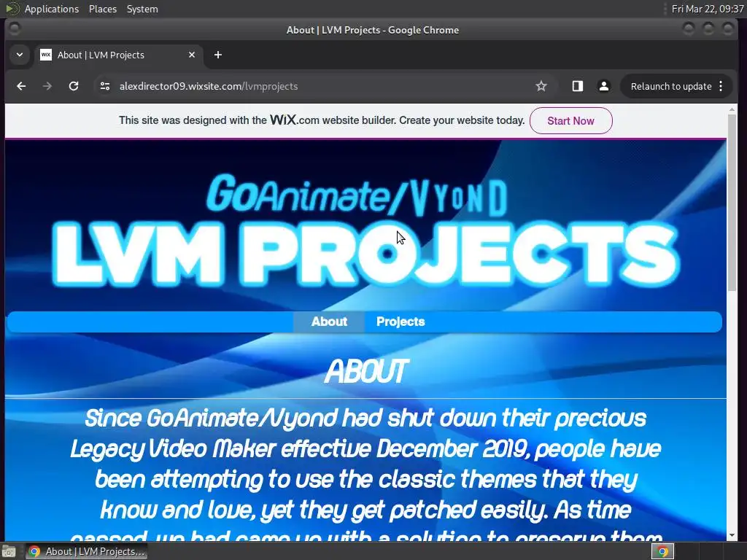747x560 pixels.
Task: Click the show desktop icon in bottom panel
Action: pyautogui.click(x=9, y=552)
